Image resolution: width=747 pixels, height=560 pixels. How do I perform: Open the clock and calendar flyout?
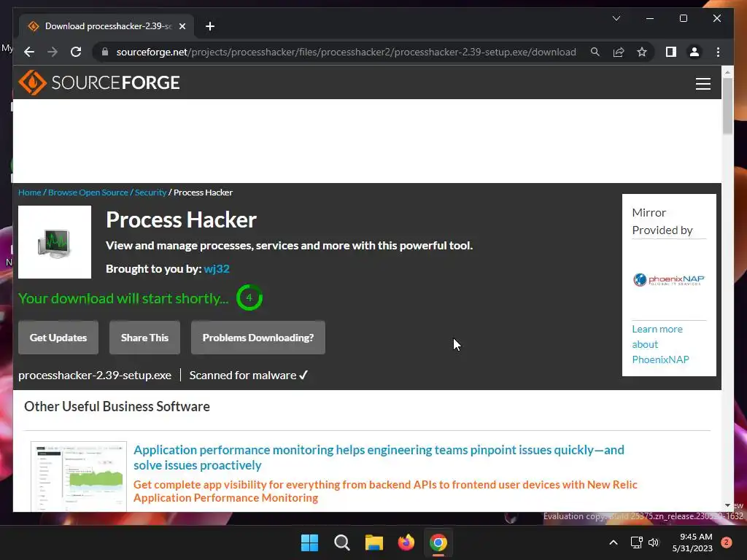point(692,542)
